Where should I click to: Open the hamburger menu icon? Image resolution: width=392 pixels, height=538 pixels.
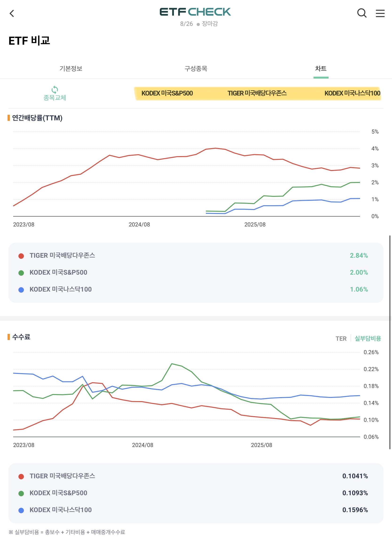(380, 13)
